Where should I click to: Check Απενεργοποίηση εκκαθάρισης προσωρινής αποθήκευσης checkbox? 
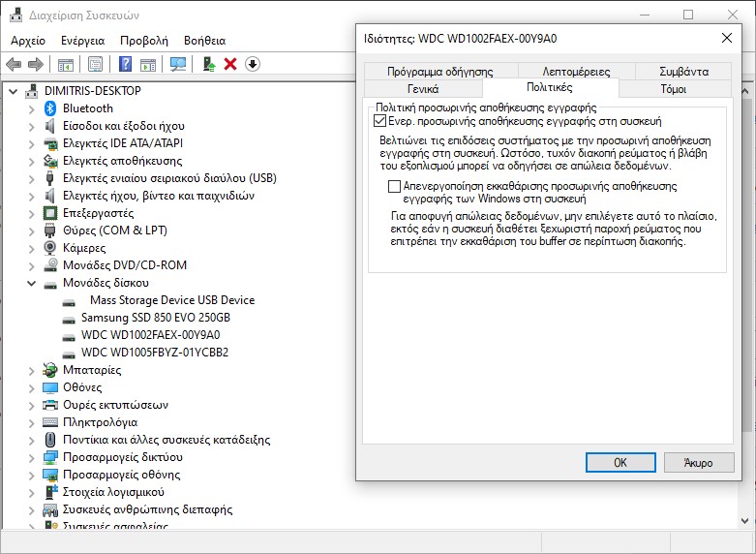coord(394,186)
